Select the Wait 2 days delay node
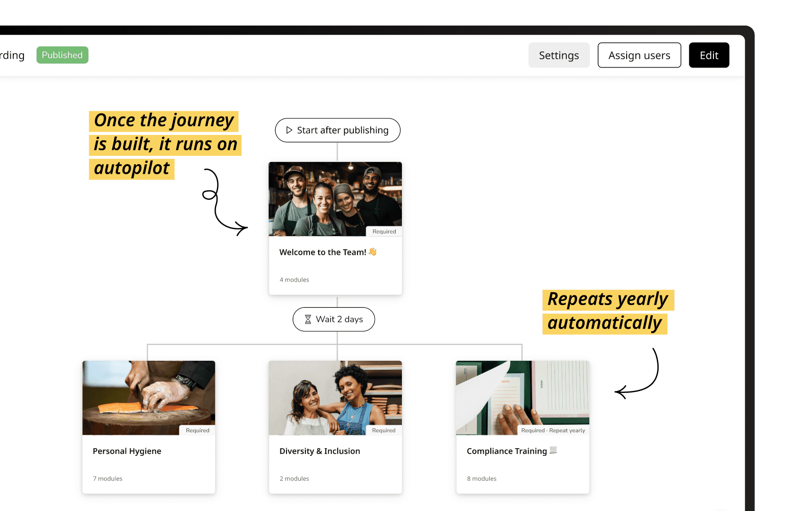The height and width of the screenshot is (511, 812). point(333,319)
